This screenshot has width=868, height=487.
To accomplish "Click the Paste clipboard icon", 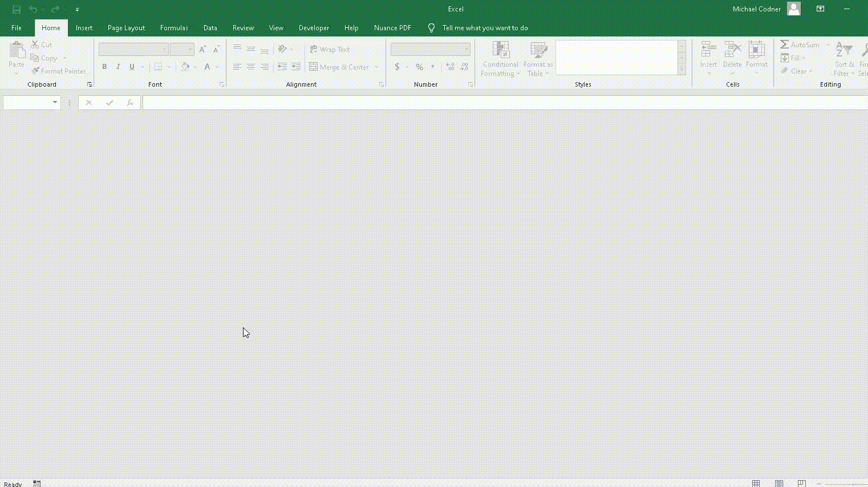I will click(x=17, y=50).
